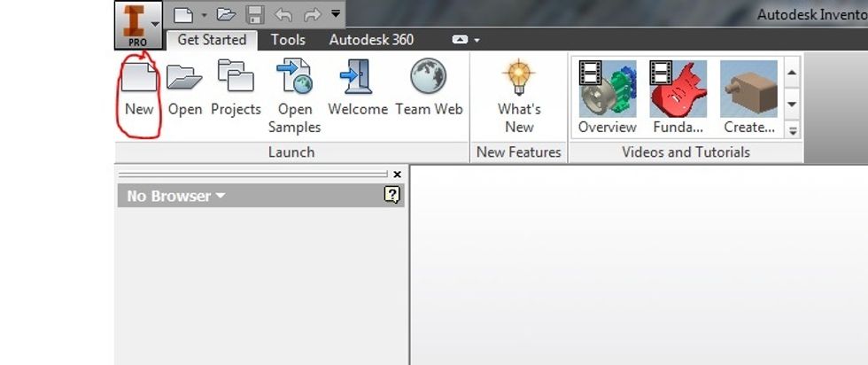
Task: Click the save icon in quick access toolbar
Action: click(255, 14)
